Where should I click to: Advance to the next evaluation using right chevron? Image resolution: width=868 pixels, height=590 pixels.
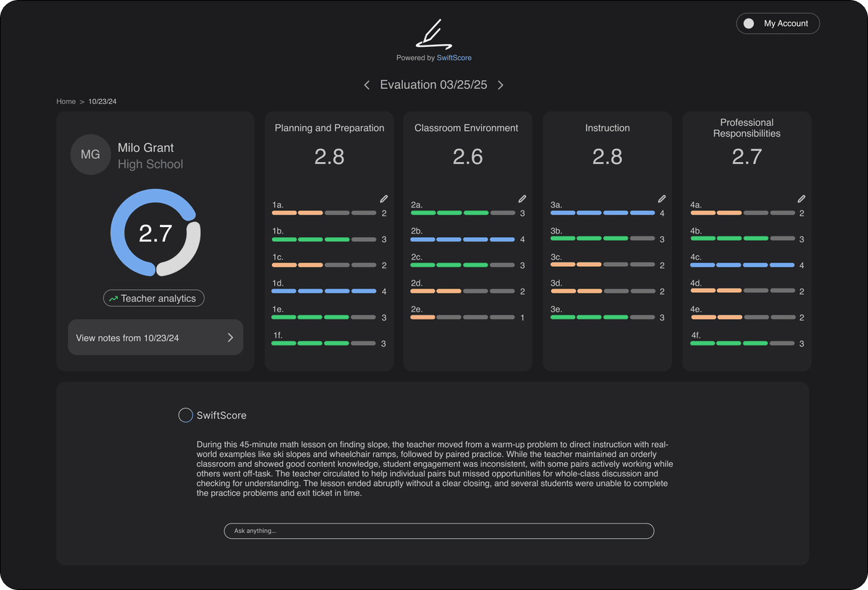coord(501,85)
